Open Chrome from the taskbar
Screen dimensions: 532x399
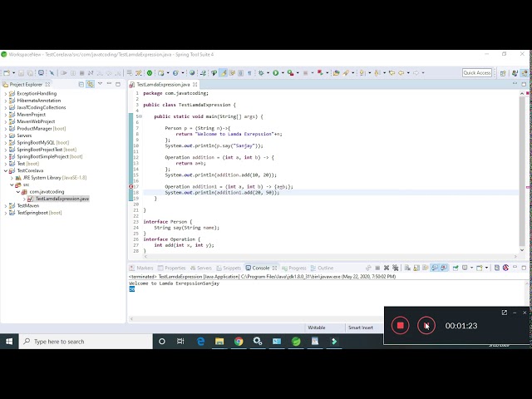(239, 342)
